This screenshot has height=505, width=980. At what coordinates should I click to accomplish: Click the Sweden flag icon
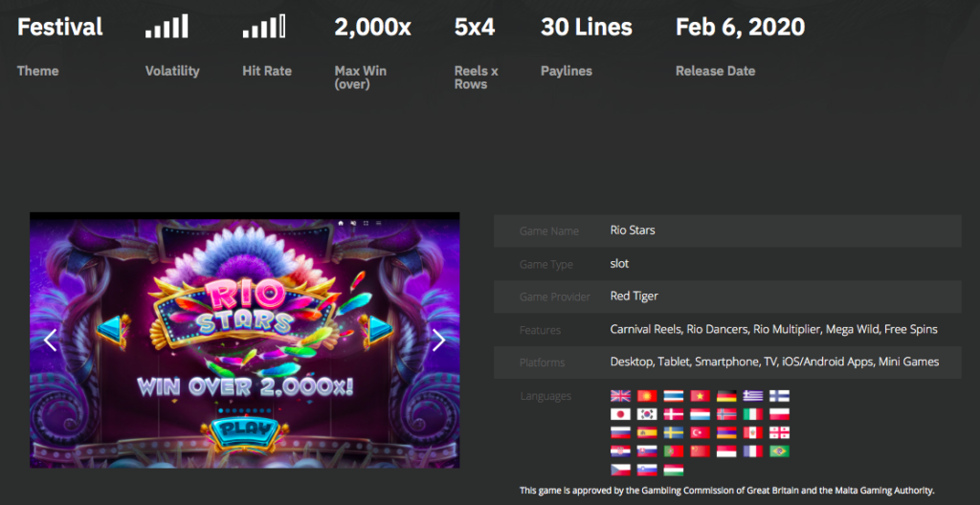coord(673,432)
